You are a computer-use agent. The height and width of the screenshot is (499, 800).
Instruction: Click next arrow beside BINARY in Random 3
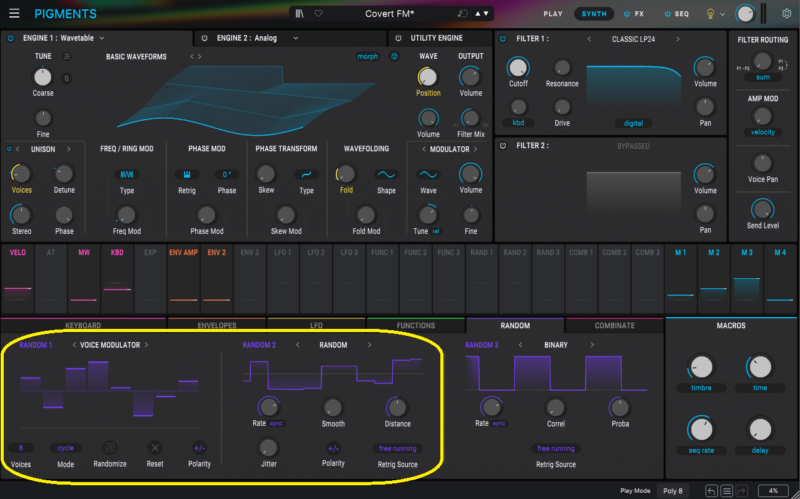tap(592, 345)
